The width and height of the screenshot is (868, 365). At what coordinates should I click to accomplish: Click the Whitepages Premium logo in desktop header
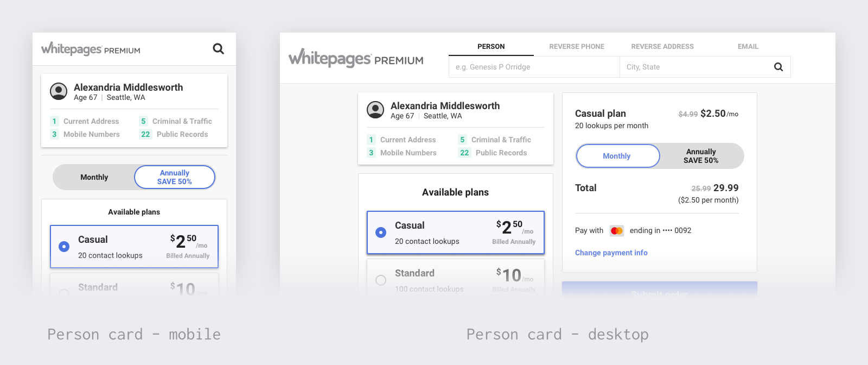pyautogui.click(x=356, y=58)
